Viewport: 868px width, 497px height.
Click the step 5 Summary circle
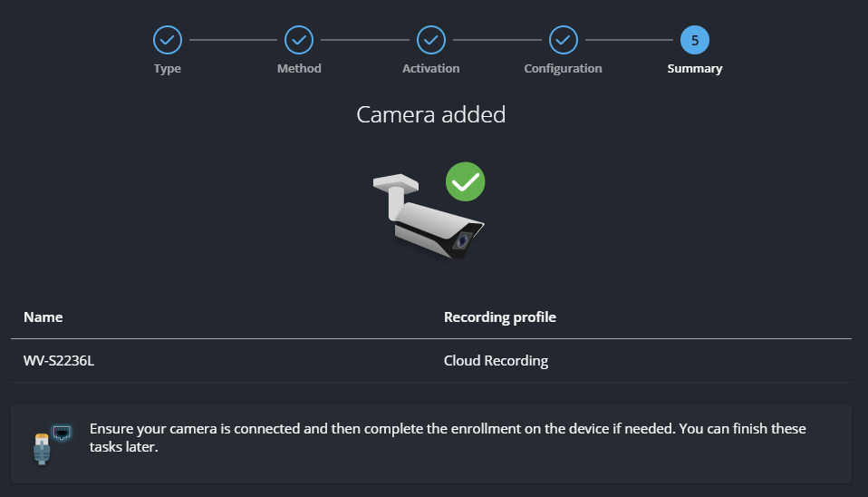(695, 40)
